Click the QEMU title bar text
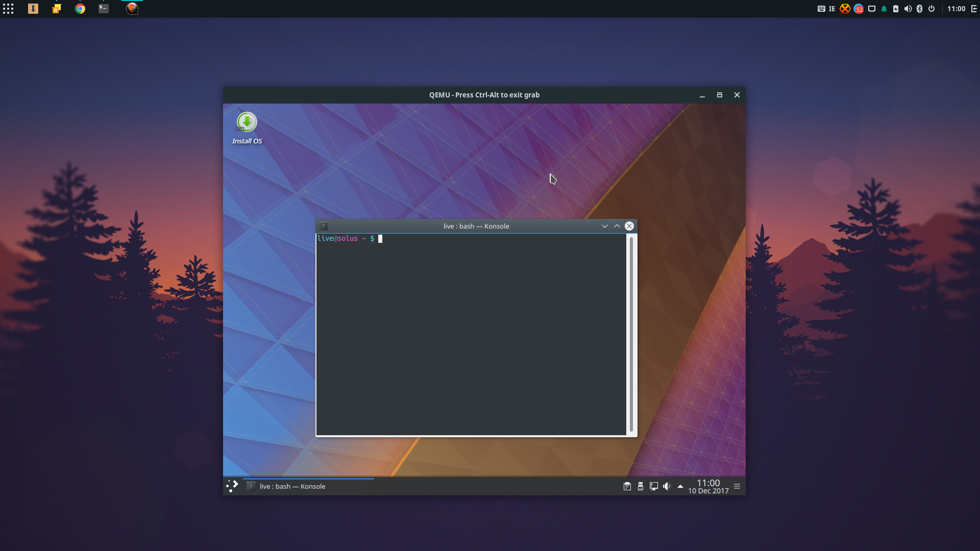Image resolution: width=980 pixels, height=551 pixels. coord(484,95)
